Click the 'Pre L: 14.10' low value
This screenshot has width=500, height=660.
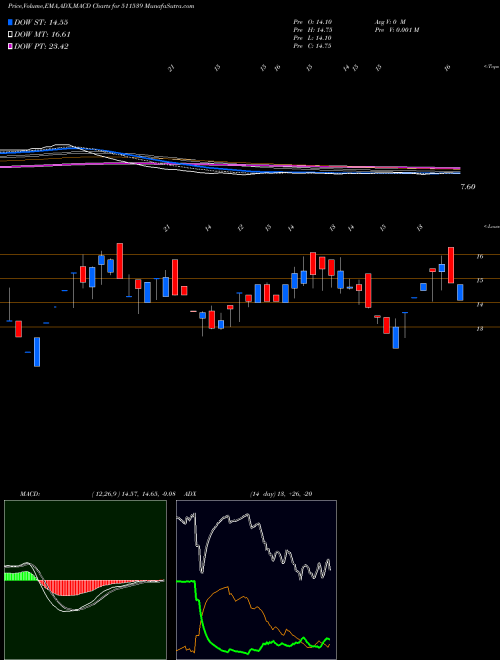pos(312,38)
